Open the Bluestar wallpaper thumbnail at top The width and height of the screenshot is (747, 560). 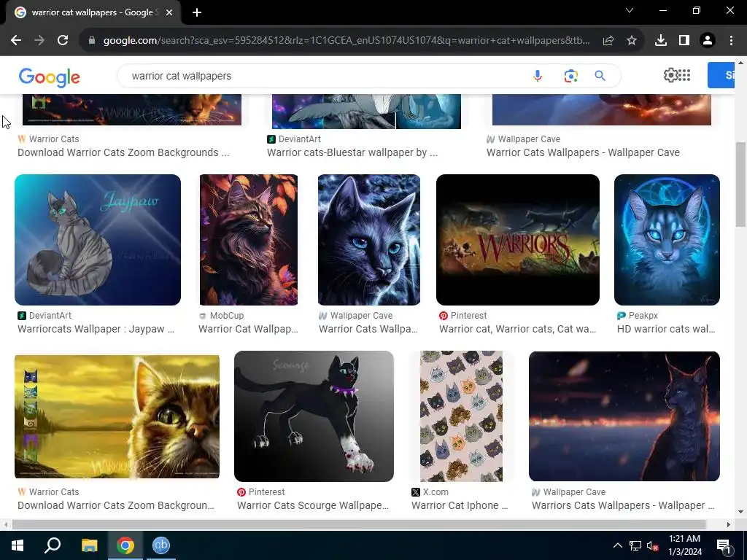366,112
